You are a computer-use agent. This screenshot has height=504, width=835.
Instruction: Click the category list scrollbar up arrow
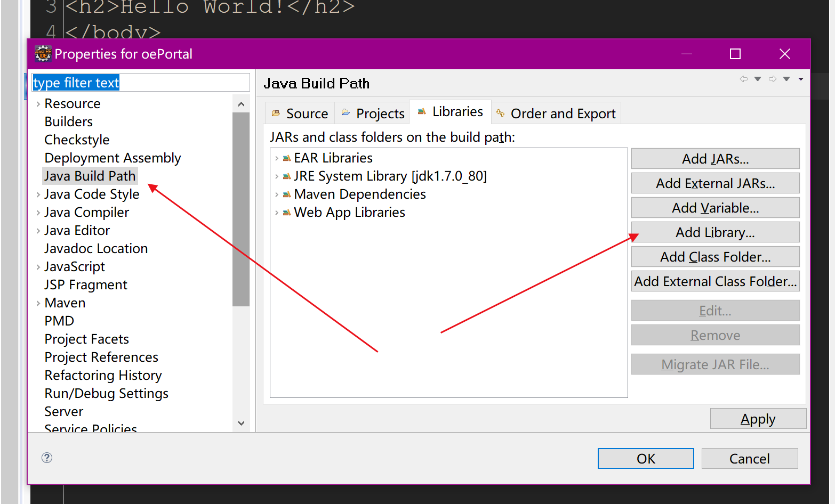241,104
